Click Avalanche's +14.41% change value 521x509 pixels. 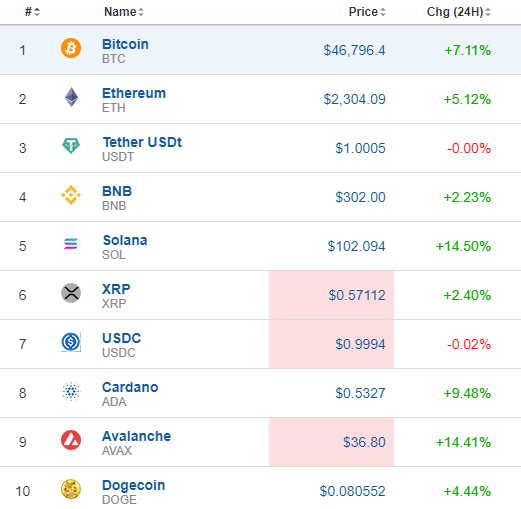coord(463,442)
